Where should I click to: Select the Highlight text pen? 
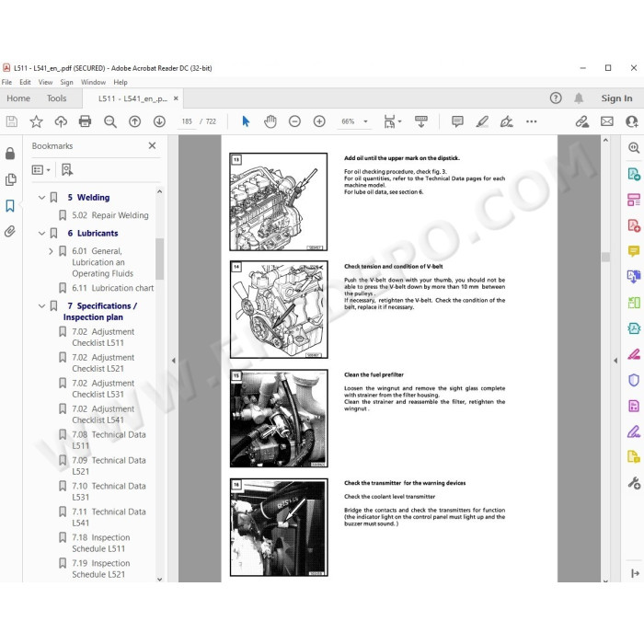[x=482, y=121]
